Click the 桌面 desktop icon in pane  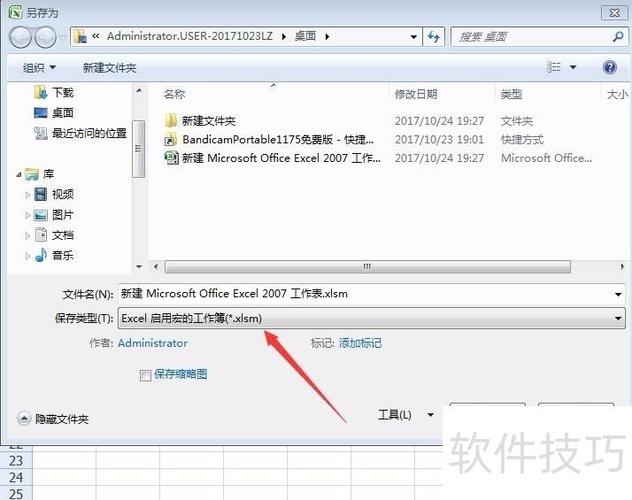pyautogui.click(x=40, y=113)
